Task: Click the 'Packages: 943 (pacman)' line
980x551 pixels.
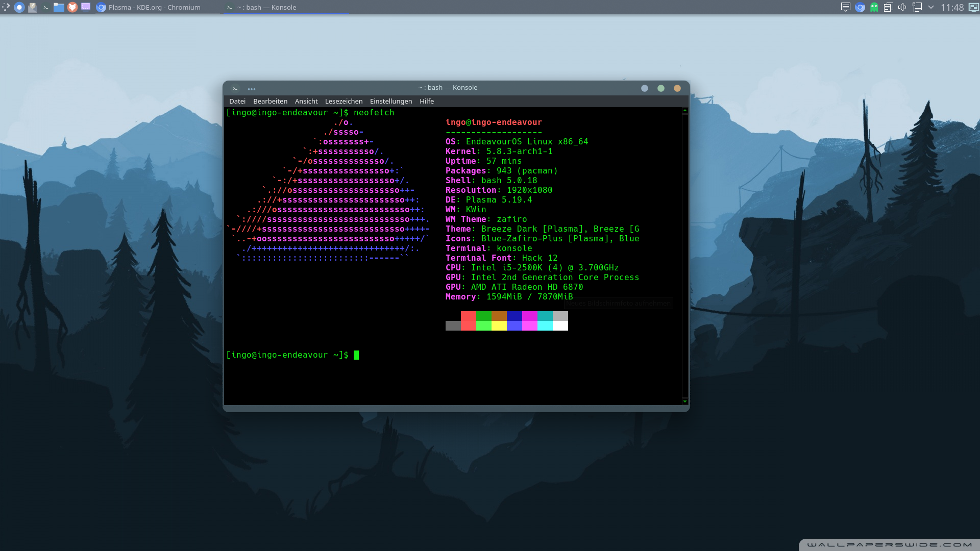Action: [502, 171]
